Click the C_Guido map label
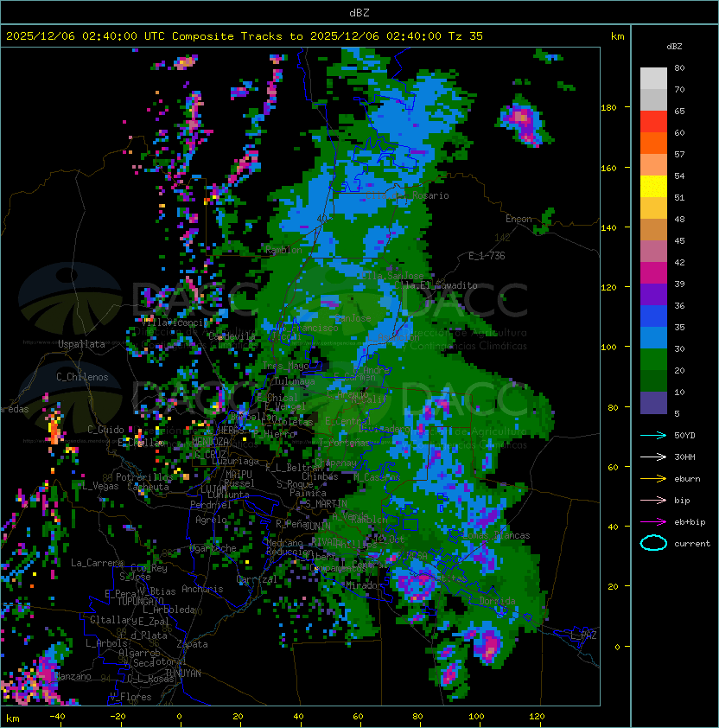 [105, 430]
